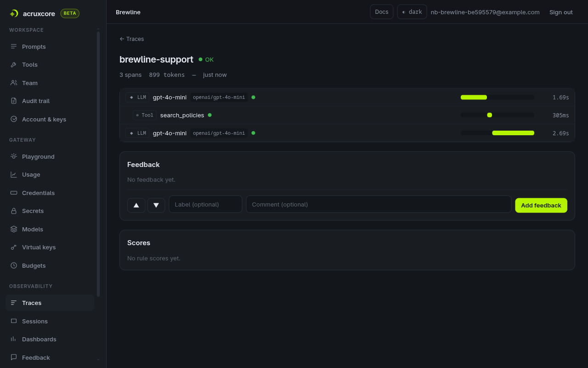Click the acruxcore logo icon
The image size is (588, 368).
pyautogui.click(x=14, y=13)
